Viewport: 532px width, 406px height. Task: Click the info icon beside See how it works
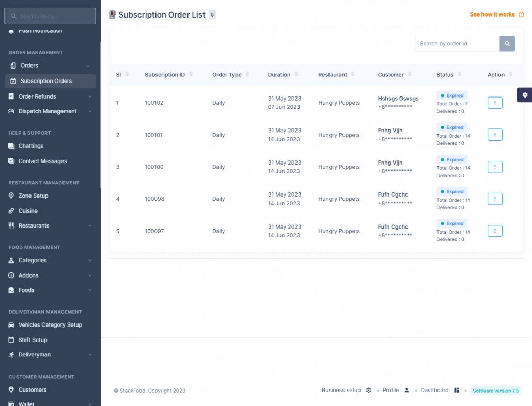point(521,14)
